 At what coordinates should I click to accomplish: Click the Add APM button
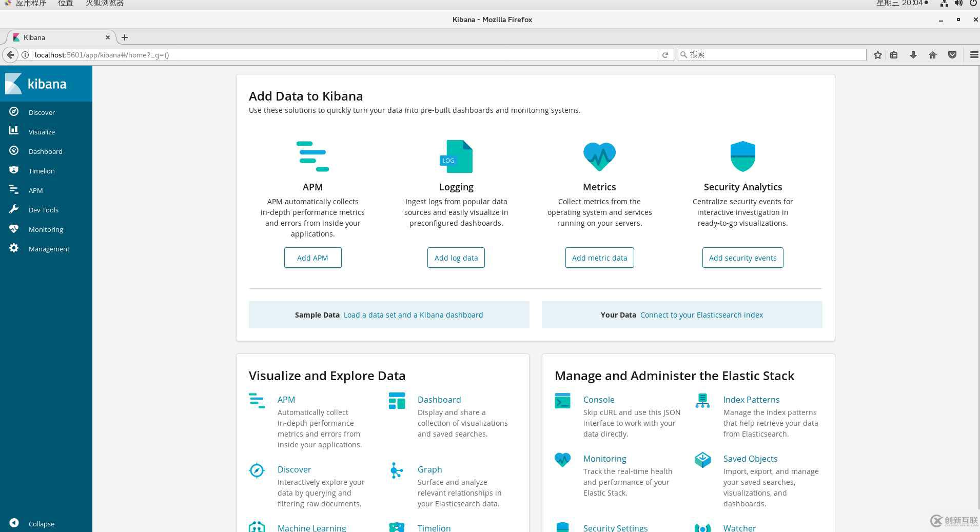click(x=312, y=258)
